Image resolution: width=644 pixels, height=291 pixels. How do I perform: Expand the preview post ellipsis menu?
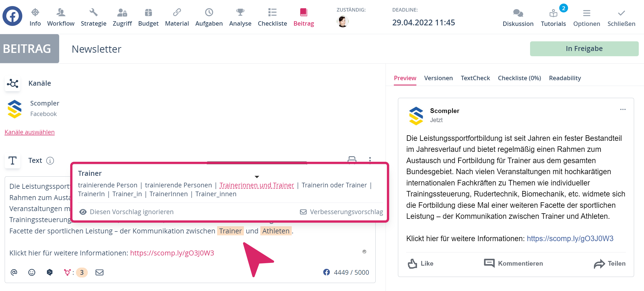623,110
